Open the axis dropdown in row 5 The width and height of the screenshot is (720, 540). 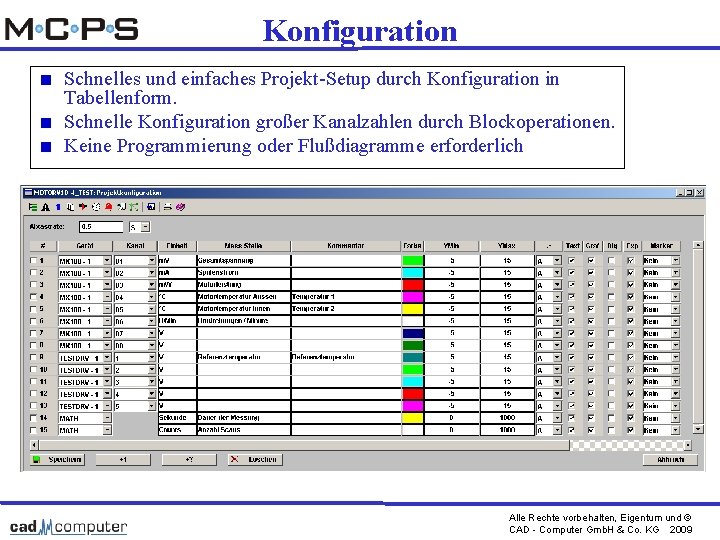pos(557,309)
